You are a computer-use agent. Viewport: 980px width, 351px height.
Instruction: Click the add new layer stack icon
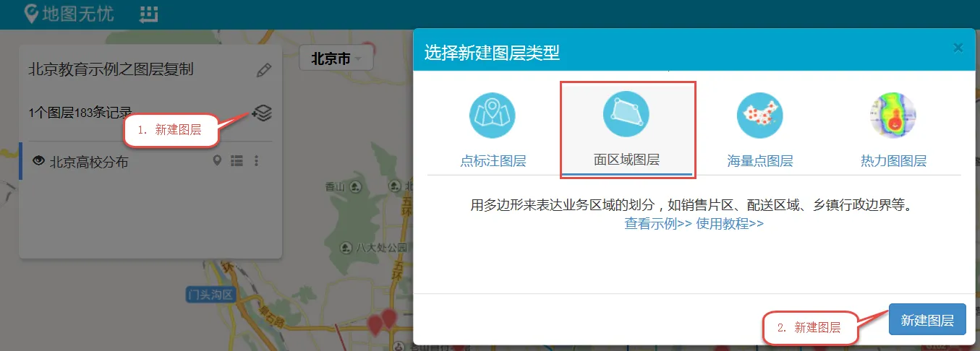point(263,113)
